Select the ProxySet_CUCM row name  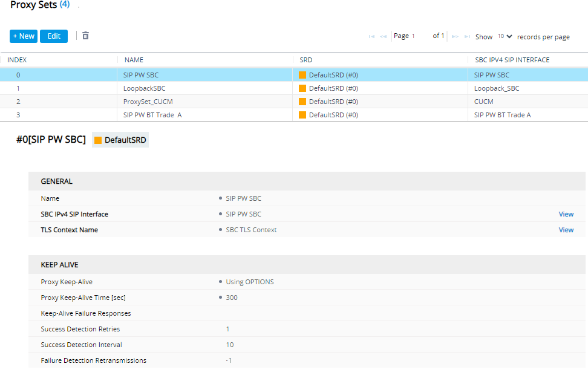[x=148, y=102]
